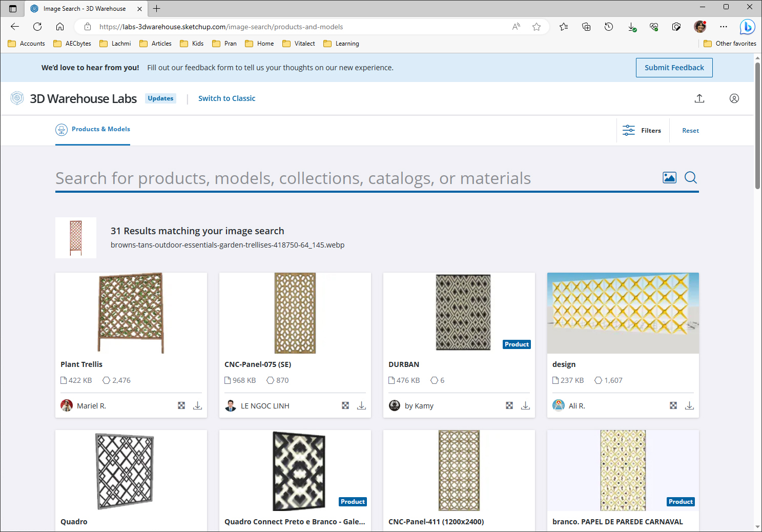Click the material icon on CNC-Panel-075 card
The image size is (762, 532).
[x=345, y=405]
